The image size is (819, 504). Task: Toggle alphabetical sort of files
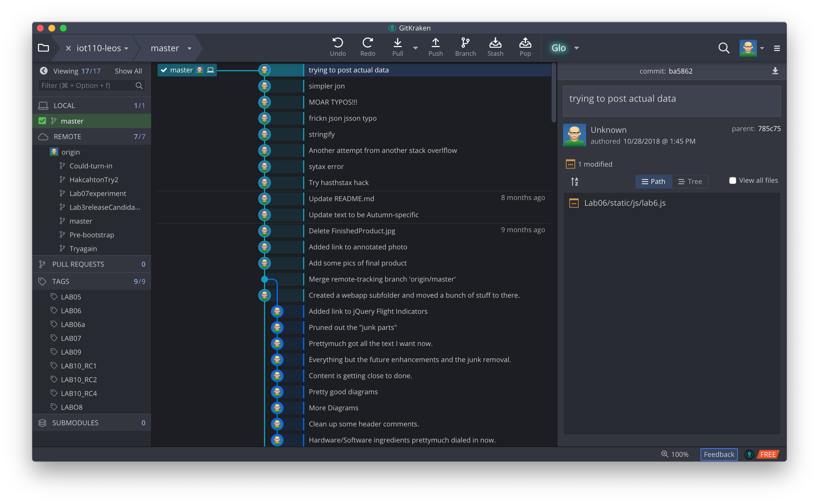575,181
